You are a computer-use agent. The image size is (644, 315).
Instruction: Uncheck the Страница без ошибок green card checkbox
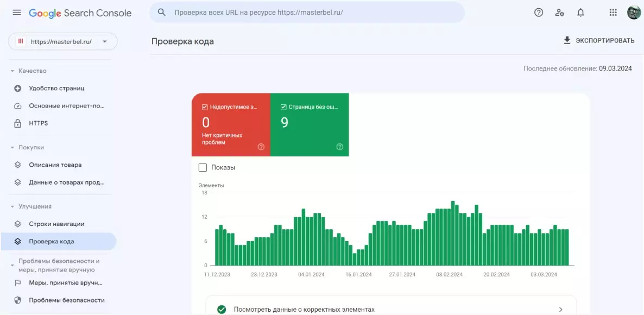point(283,107)
